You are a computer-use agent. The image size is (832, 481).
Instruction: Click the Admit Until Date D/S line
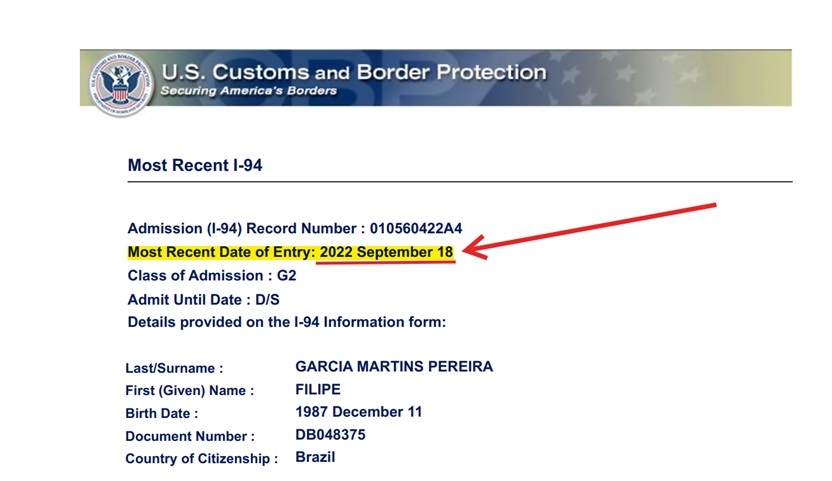213,299
